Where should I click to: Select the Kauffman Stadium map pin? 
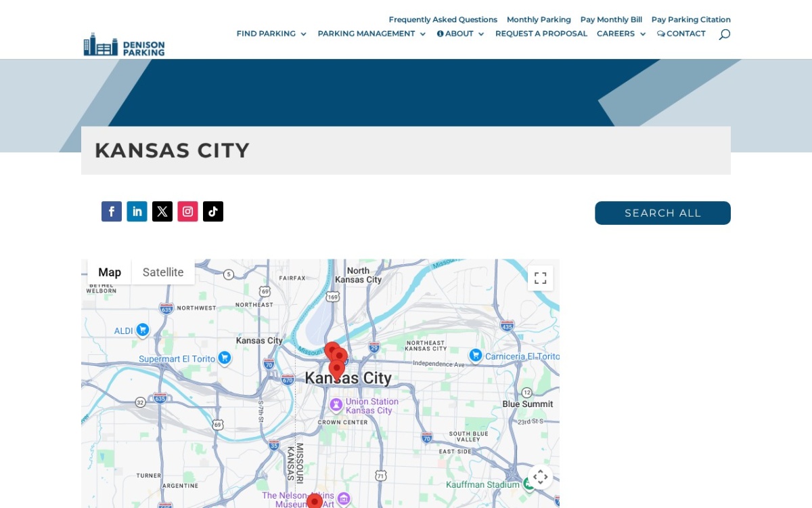(x=528, y=484)
